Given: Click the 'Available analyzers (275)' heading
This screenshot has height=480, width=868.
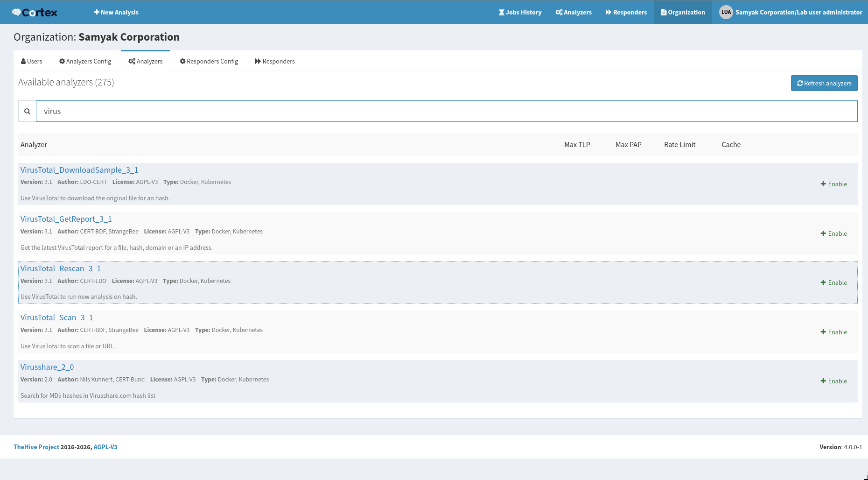Looking at the screenshot, I should pyautogui.click(x=66, y=82).
